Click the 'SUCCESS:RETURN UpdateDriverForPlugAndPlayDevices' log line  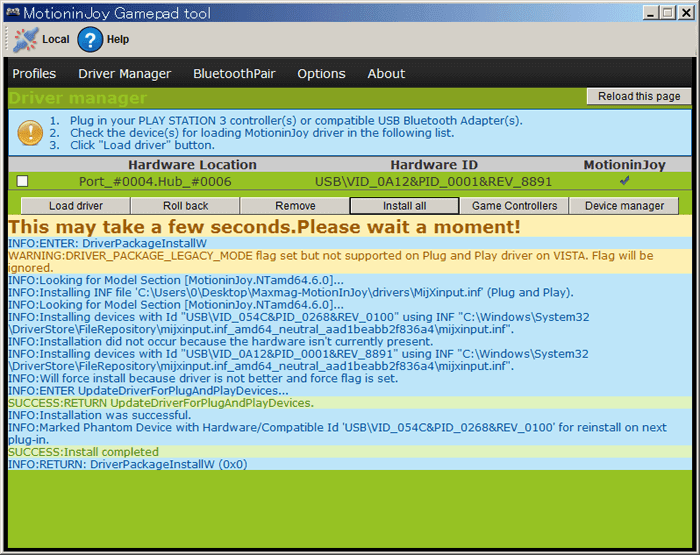(350, 403)
